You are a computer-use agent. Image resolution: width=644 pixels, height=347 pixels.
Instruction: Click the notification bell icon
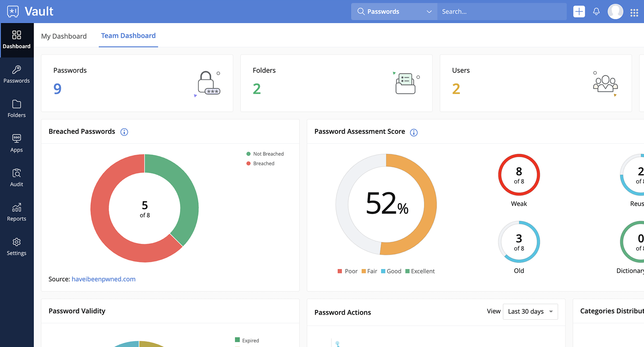(x=596, y=12)
